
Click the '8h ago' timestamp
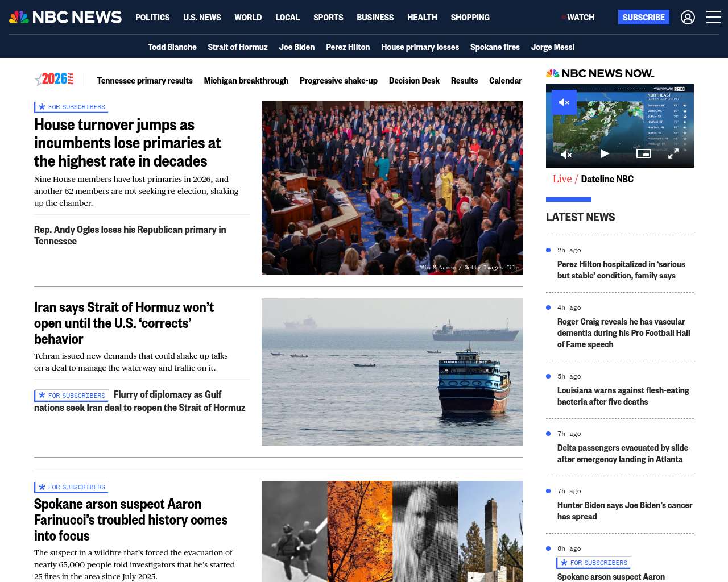pos(569,548)
